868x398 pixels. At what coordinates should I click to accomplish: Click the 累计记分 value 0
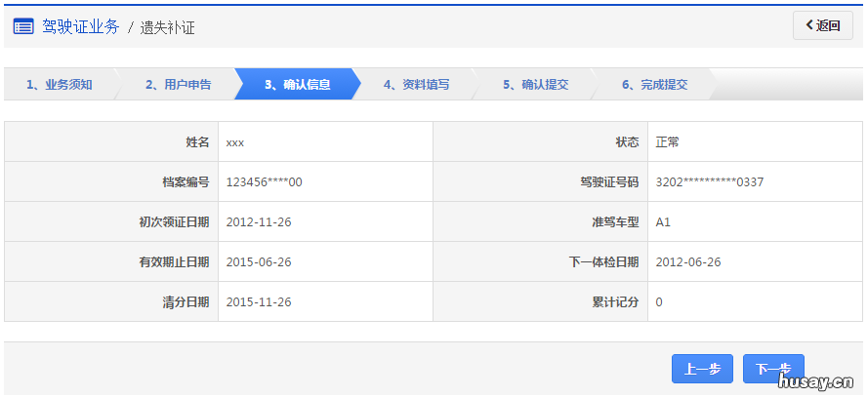pos(659,302)
